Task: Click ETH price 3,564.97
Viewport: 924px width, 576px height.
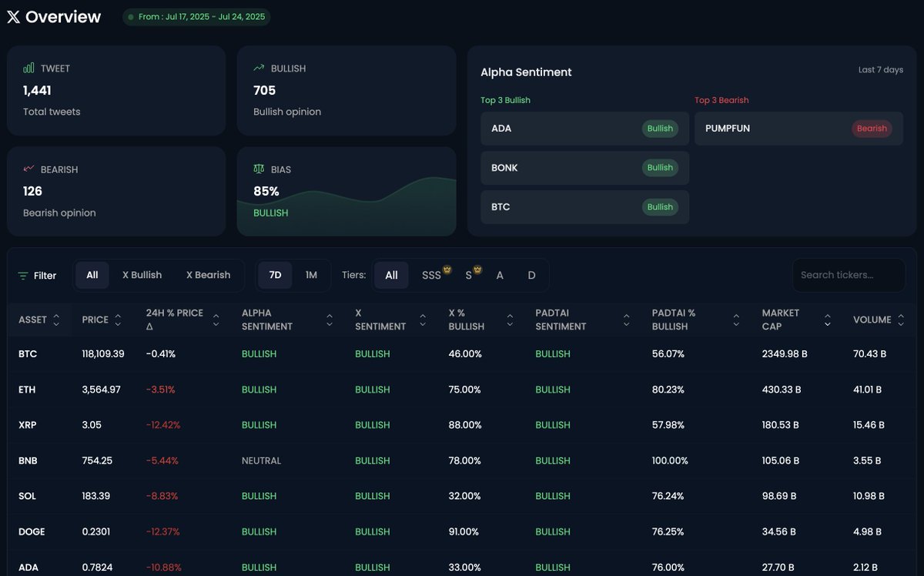Action: coord(102,390)
